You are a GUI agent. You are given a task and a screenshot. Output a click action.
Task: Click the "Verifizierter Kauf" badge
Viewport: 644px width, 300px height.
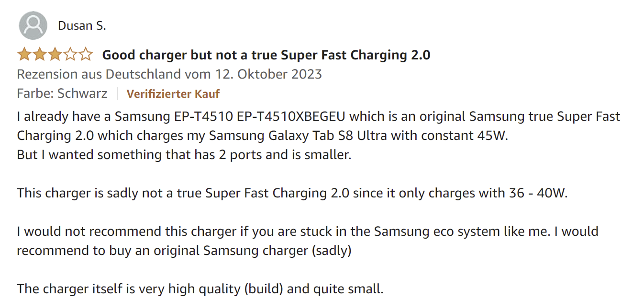[173, 93]
